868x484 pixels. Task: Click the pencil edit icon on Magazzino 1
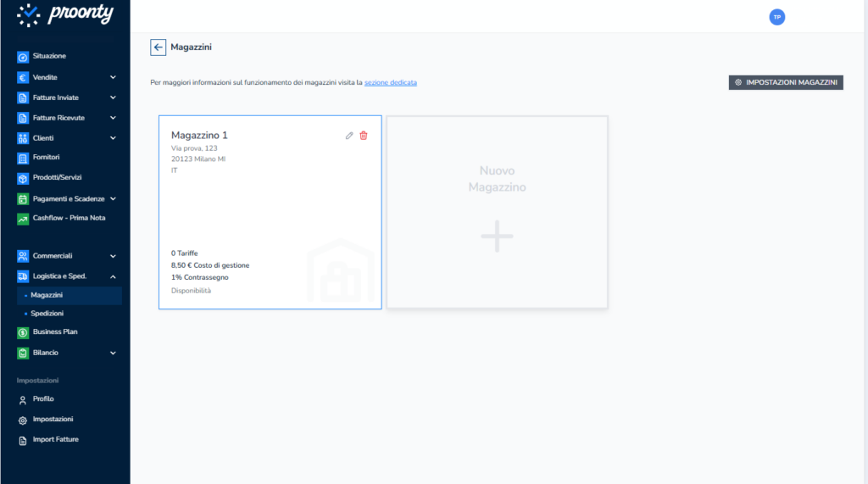(x=349, y=136)
